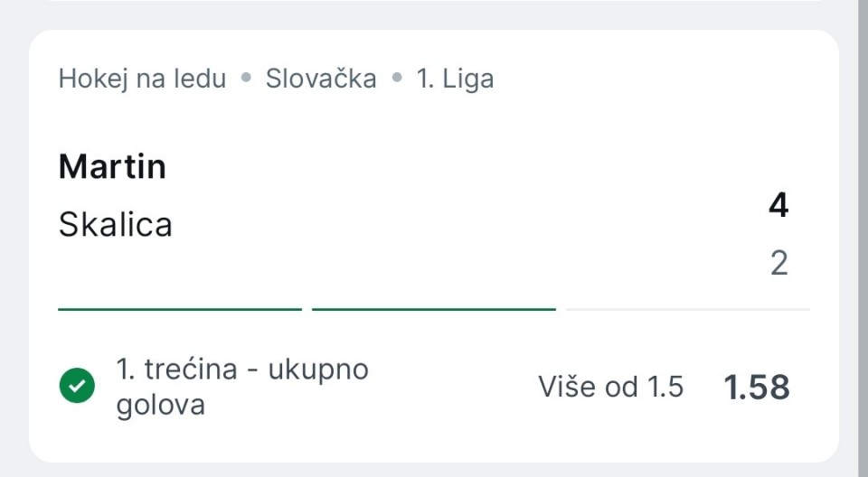This screenshot has height=477, width=868.
Task: Select the first green period progress bar
Action: [x=180, y=309]
